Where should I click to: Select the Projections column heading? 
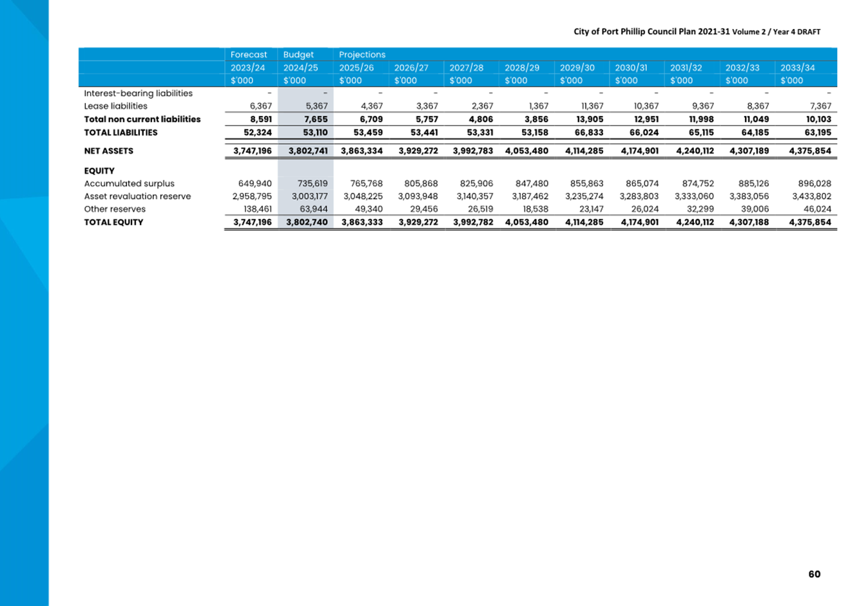[x=362, y=55]
